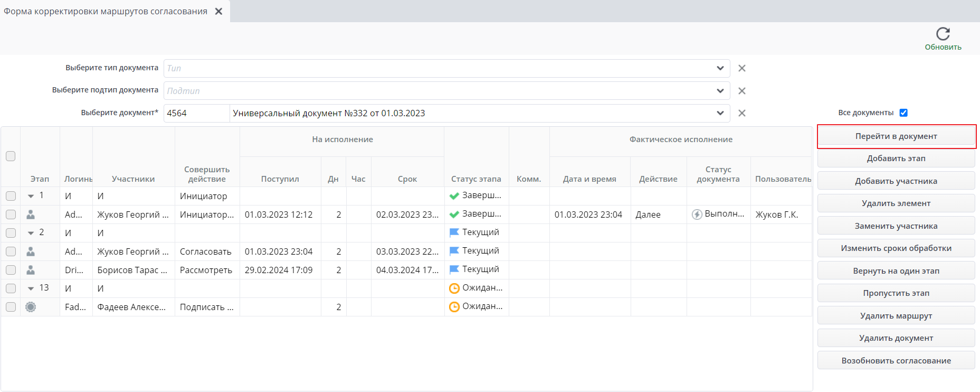This screenshot has height=392, width=980.
Task: Open the document type dropdown
Action: click(x=720, y=68)
